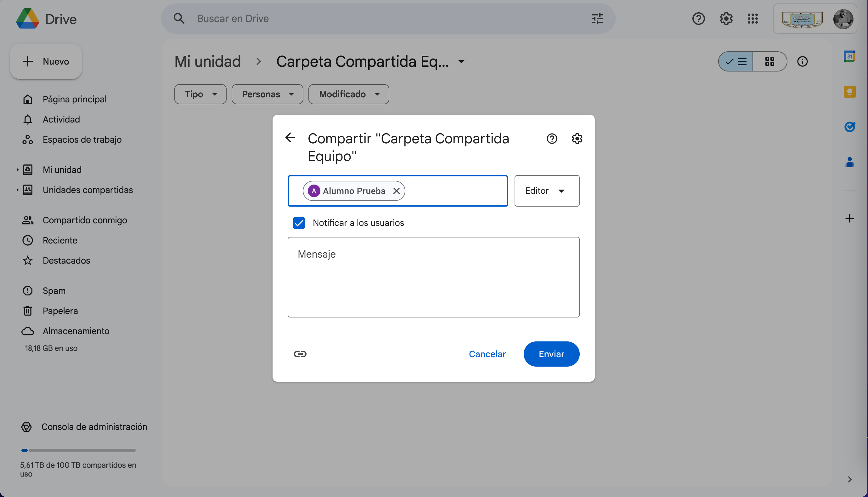Click the Mensaje text area

pyautogui.click(x=433, y=277)
